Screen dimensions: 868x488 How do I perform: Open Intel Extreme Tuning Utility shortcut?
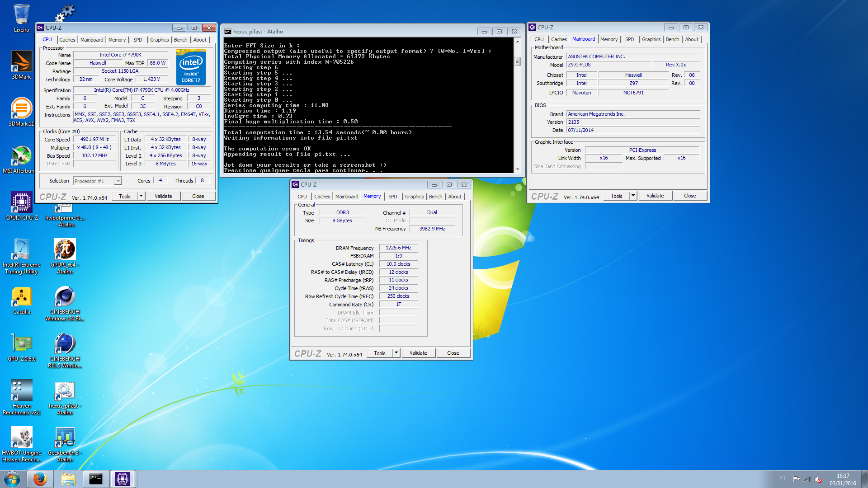pyautogui.click(x=21, y=256)
